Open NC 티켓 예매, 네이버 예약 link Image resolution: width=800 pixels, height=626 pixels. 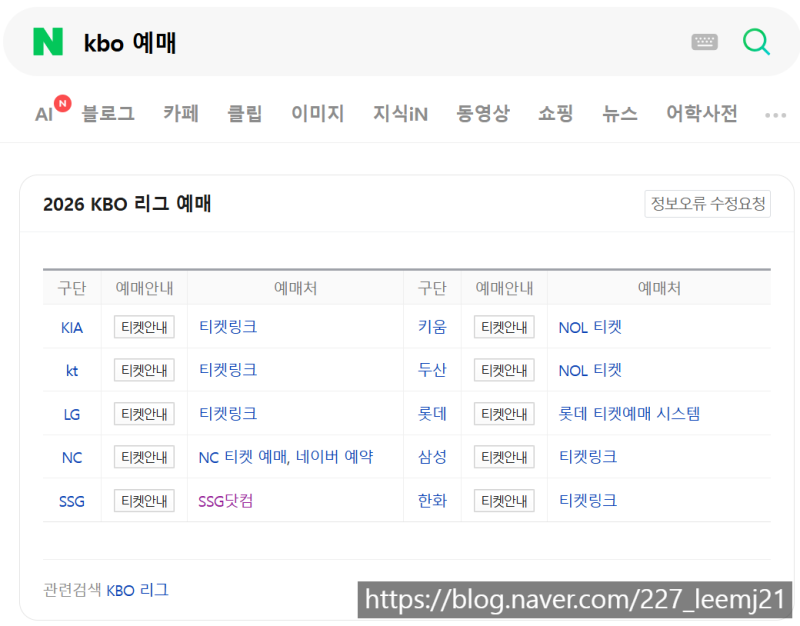point(286,457)
